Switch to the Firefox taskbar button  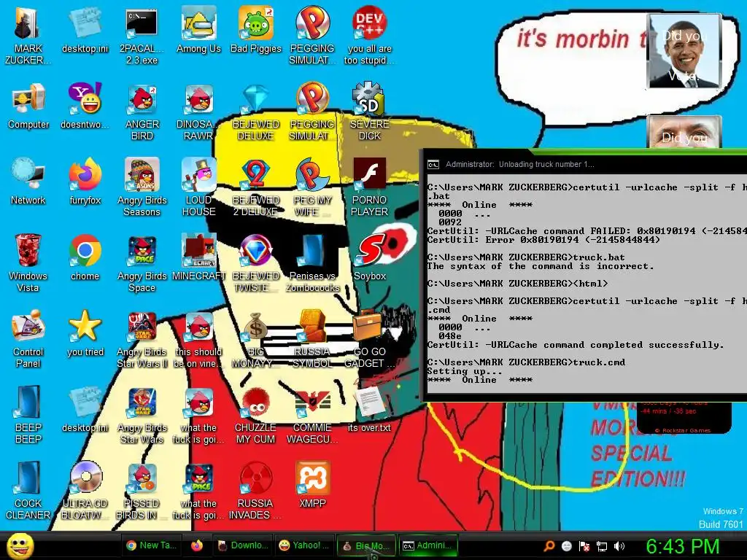point(197,545)
